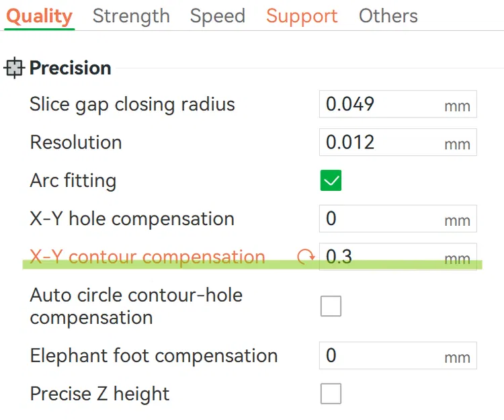Uncheck the Arc fitting checkbox
Screen dimensions: 504x420
click(x=331, y=180)
